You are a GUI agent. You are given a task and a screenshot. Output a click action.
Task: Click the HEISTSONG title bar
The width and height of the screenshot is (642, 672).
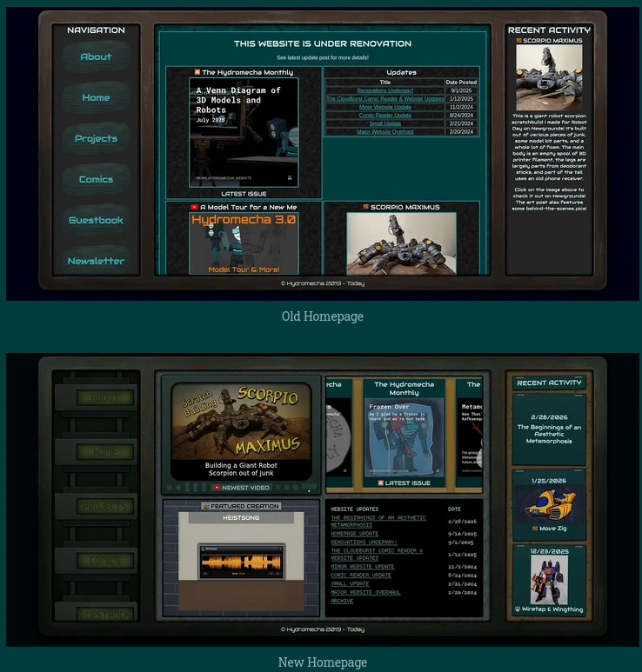click(x=241, y=518)
